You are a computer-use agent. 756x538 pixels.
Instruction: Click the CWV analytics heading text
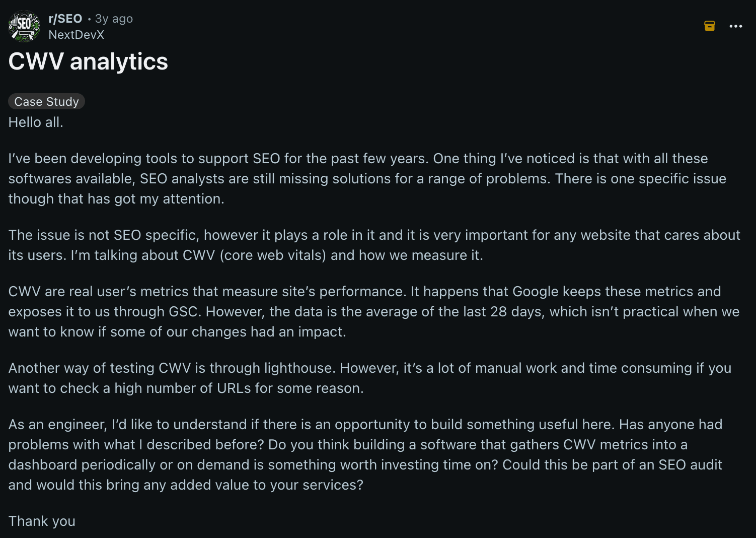pyautogui.click(x=88, y=62)
